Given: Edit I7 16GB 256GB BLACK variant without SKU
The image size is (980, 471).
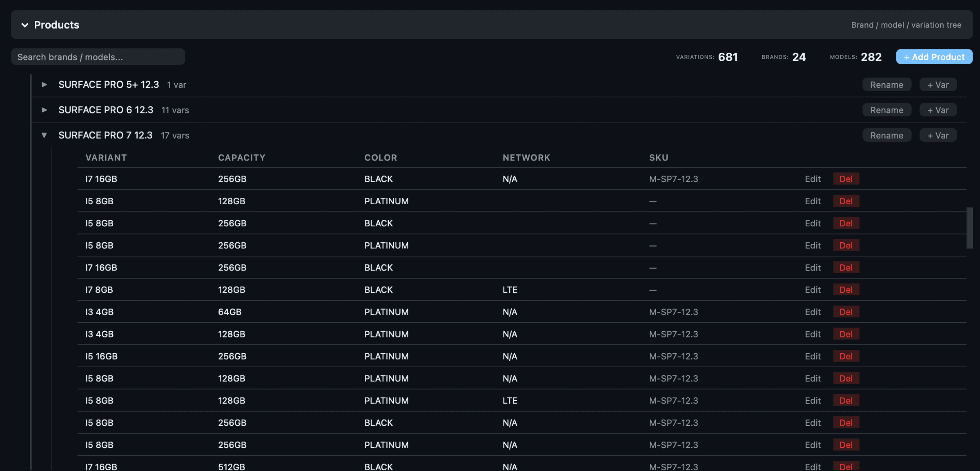Looking at the screenshot, I should [x=813, y=268].
